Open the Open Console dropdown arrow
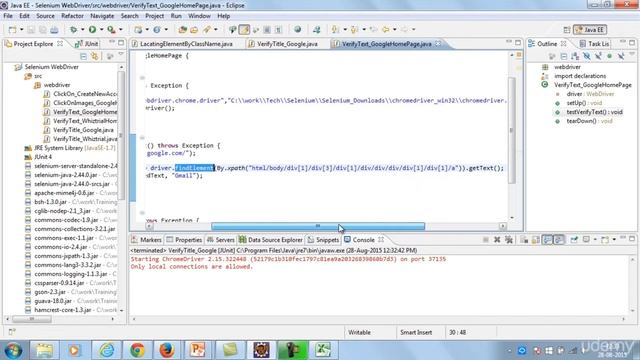The image size is (640, 360). pyautogui.click(x=614, y=240)
